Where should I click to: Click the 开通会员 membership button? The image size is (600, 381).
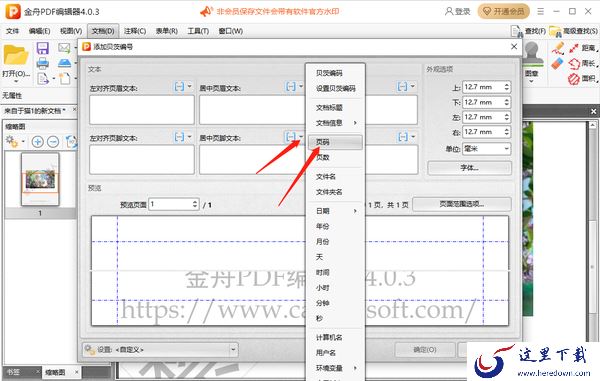(x=504, y=11)
